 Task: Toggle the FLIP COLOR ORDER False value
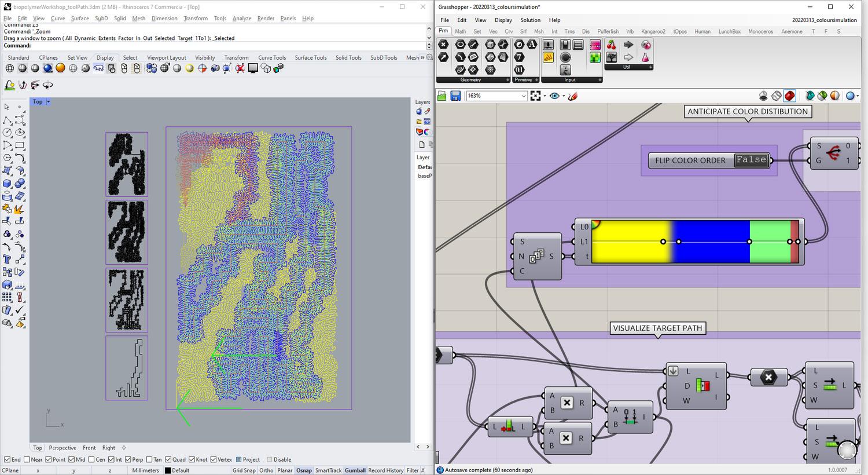tap(751, 160)
